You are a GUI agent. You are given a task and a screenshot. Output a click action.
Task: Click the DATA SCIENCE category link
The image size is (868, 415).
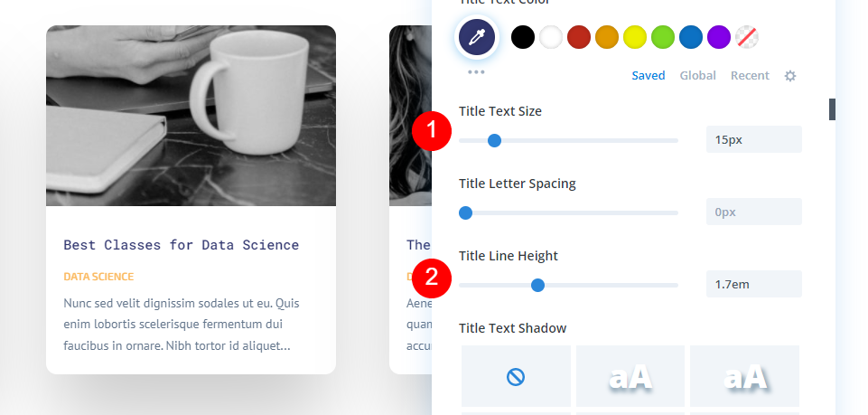[98, 277]
